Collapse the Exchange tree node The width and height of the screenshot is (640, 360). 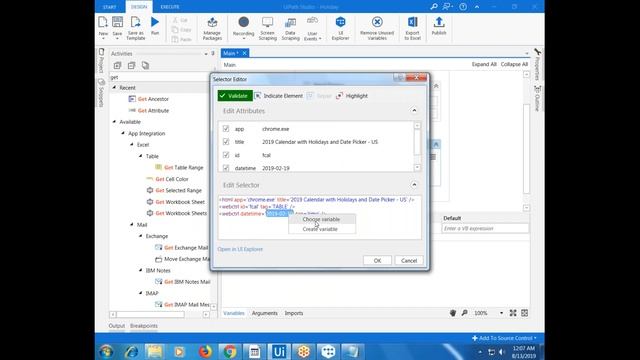coord(140,236)
